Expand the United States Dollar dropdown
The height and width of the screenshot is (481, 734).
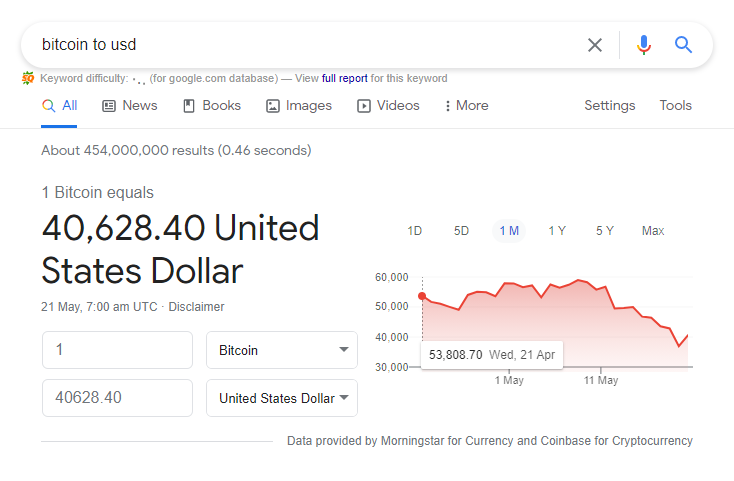(x=282, y=398)
